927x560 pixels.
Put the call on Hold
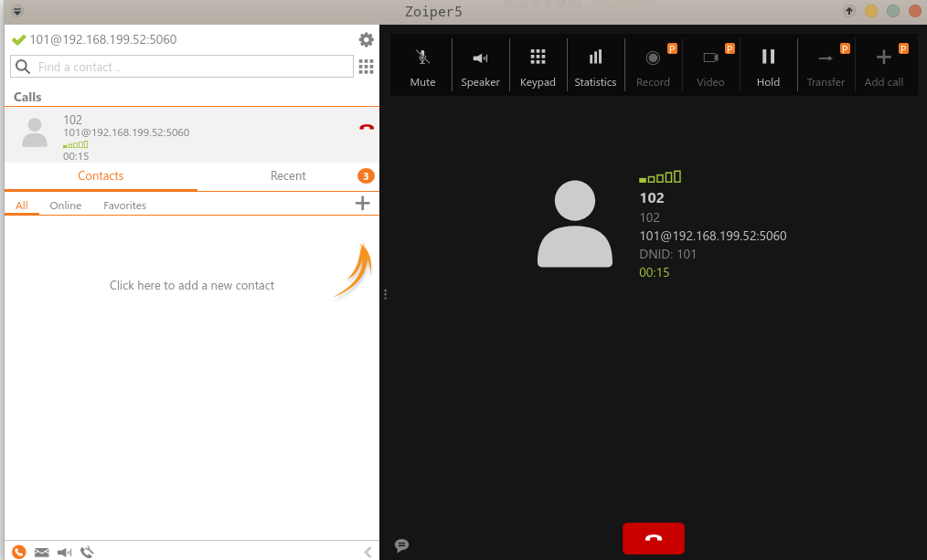click(768, 66)
